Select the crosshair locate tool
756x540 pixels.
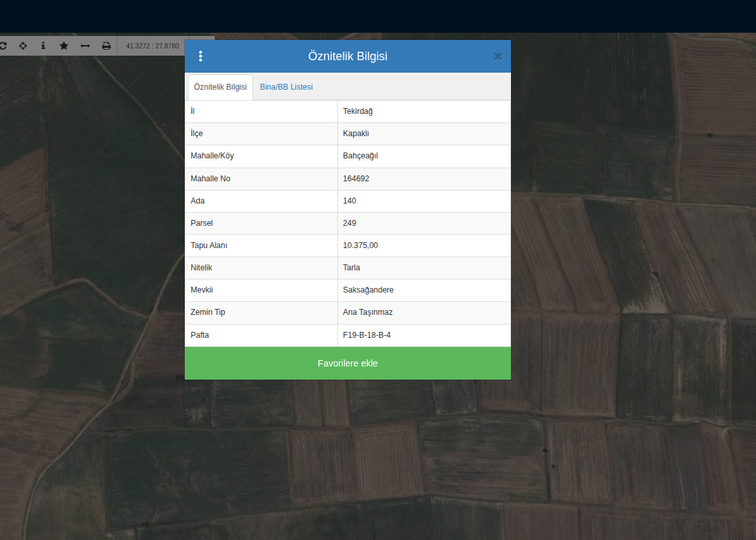23,46
